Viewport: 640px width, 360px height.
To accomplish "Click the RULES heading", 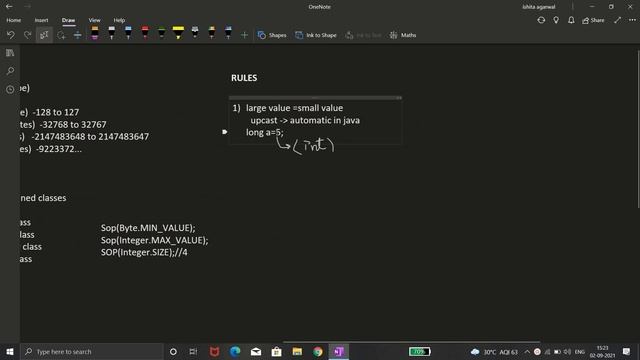I will click(244, 78).
